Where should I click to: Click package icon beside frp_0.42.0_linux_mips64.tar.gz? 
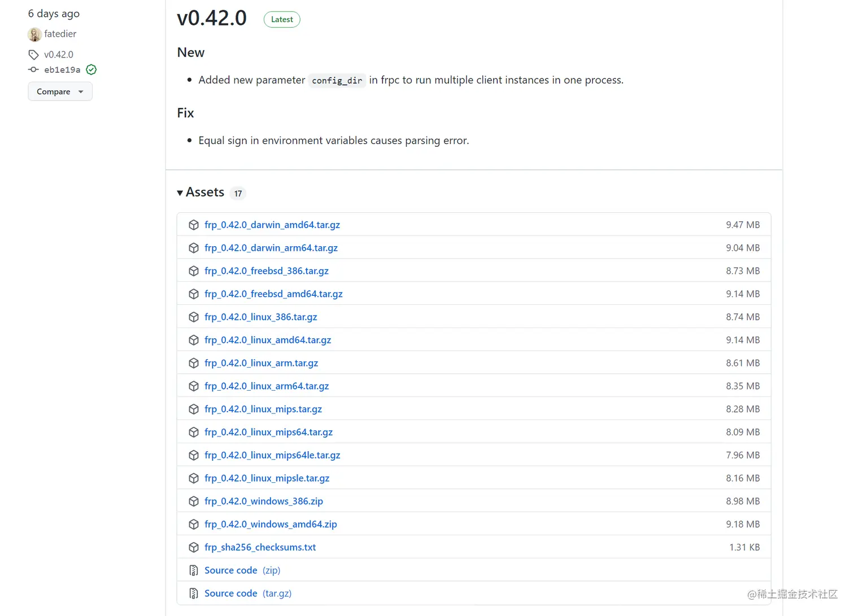pyautogui.click(x=194, y=432)
